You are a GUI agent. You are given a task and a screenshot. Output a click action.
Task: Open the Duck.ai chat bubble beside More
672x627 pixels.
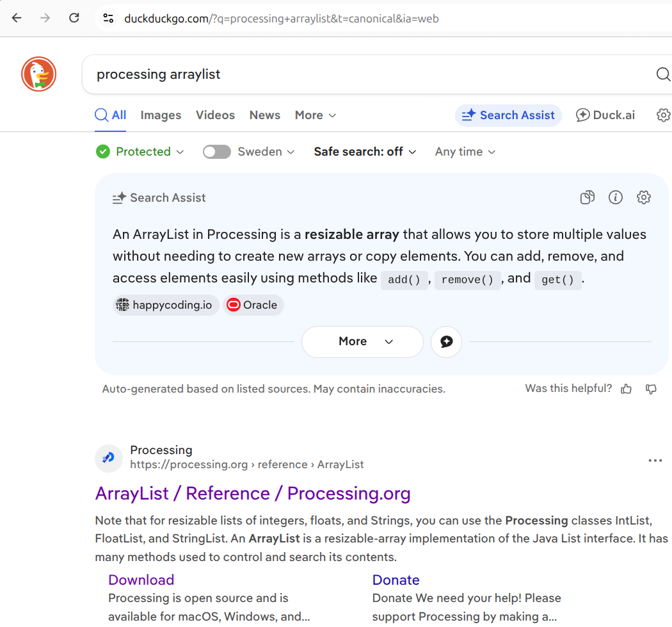[x=446, y=342]
